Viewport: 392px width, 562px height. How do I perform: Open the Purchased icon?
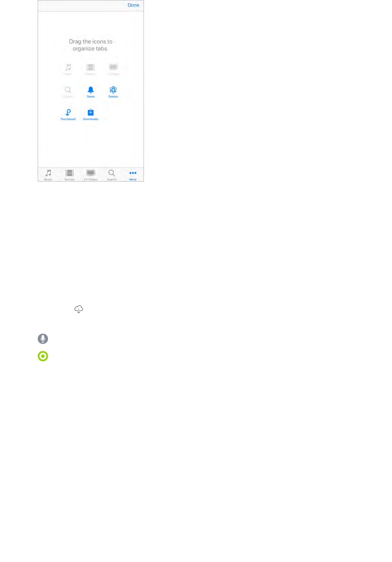click(68, 112)
